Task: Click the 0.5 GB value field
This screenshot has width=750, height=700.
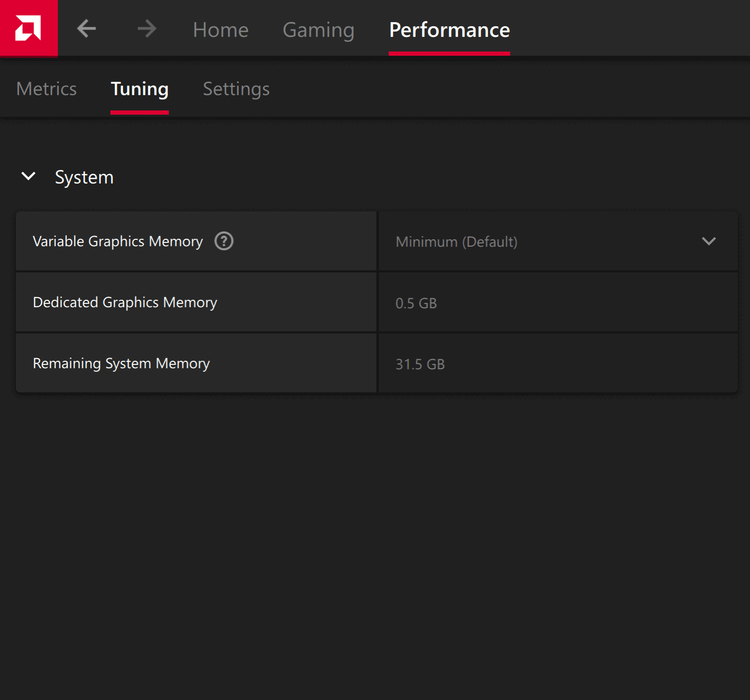Action: (416, 302)
